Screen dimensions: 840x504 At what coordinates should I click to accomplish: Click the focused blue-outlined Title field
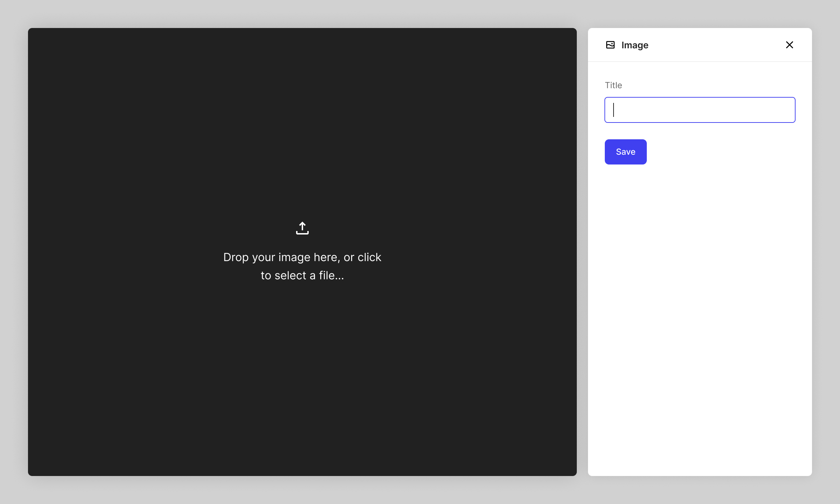point(700,110)
